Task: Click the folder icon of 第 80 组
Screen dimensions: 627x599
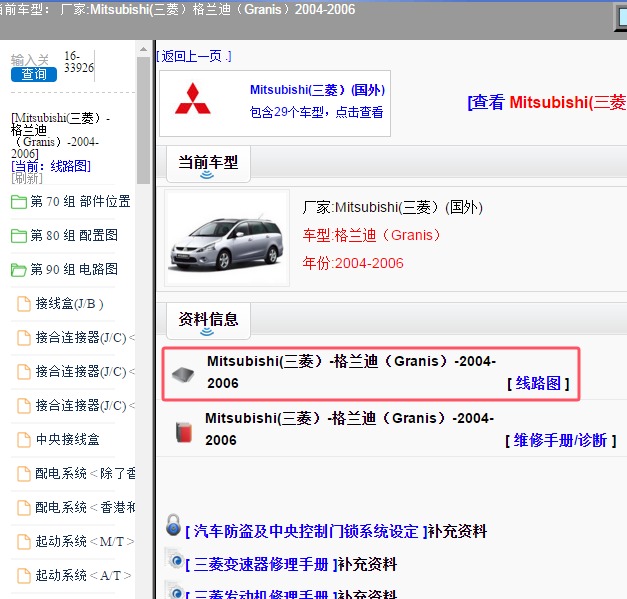Action: pyautogui.click(x=19, y=236)
